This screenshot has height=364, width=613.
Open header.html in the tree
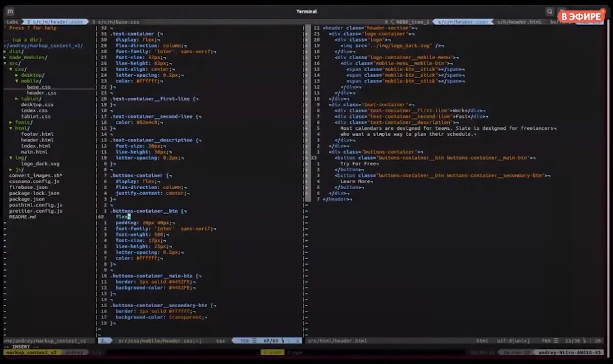pyautogui.click(x=37, y=140)
